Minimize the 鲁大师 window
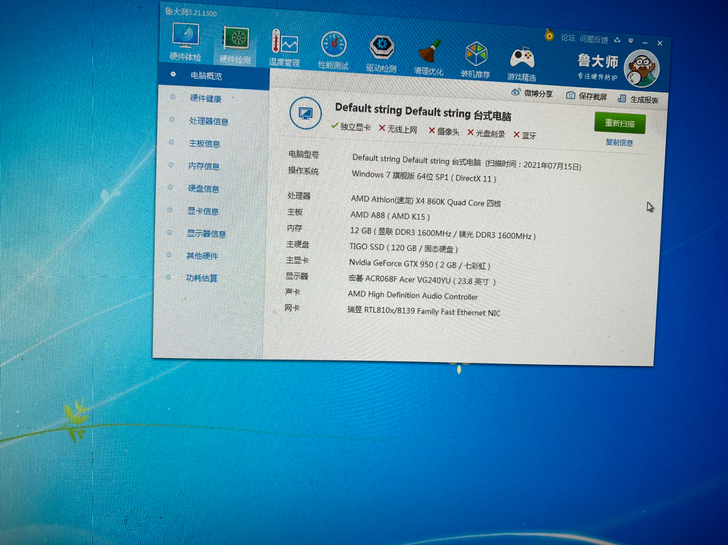728x545 pixels. click(x=645, y=42)
